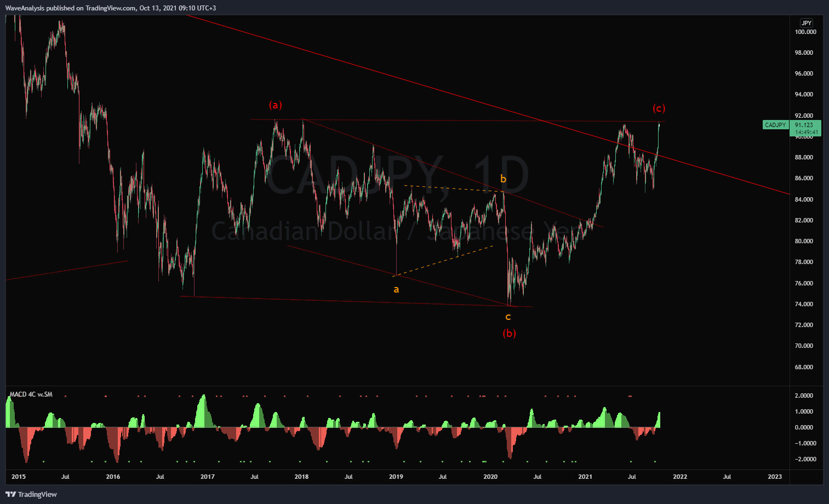
Task: Click the 98.000 price axis value
Action: click(804, 53)
